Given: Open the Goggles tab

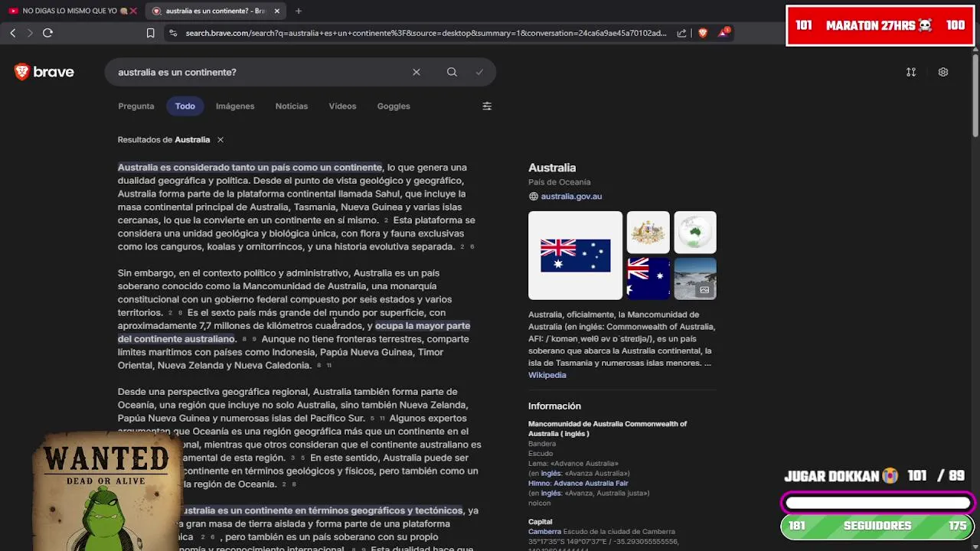Looking at the screenshot, I should [394, 106].
